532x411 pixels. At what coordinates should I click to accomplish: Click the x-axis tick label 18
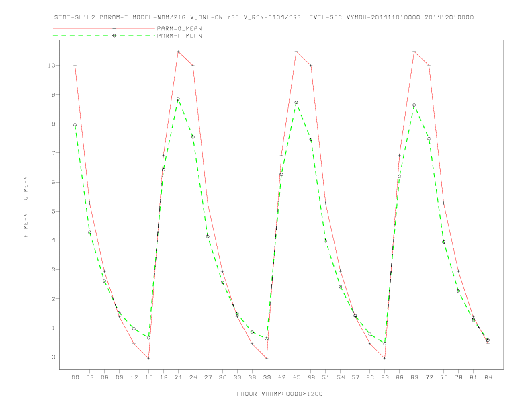163,377
